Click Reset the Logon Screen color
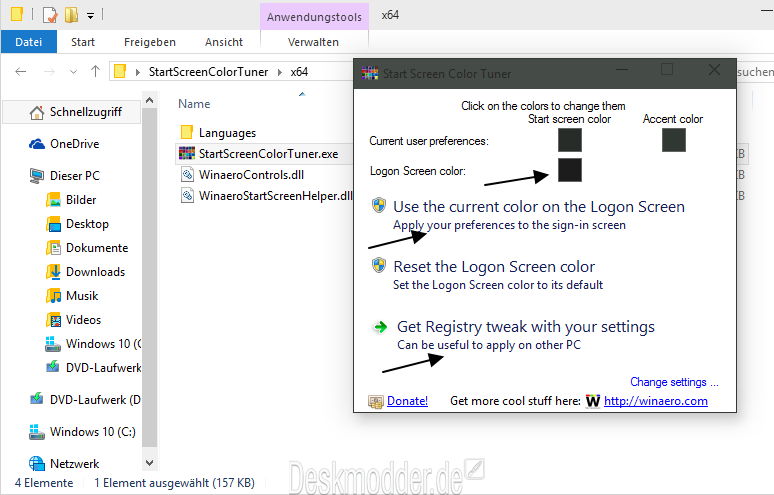774x495 pixels. (494, 267)
